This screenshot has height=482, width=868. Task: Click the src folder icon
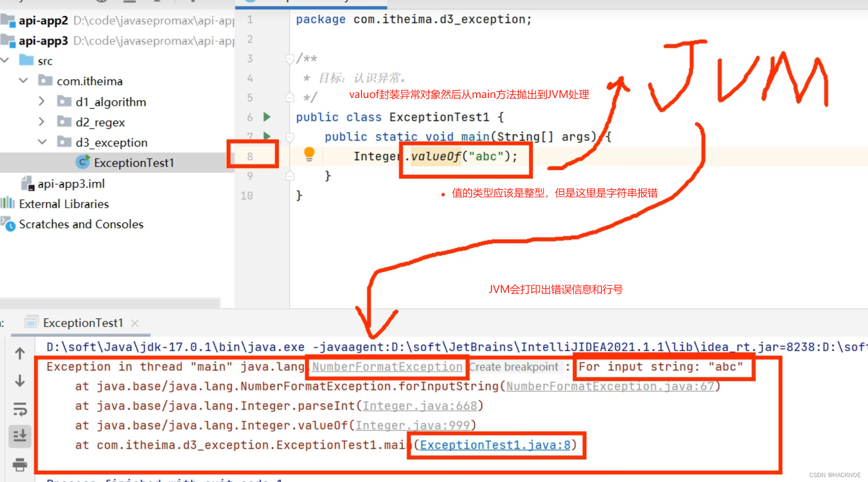26,60
